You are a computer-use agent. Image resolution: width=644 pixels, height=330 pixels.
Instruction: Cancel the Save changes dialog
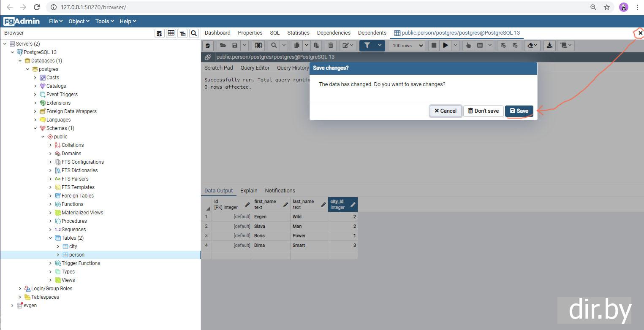coord(446,111)
